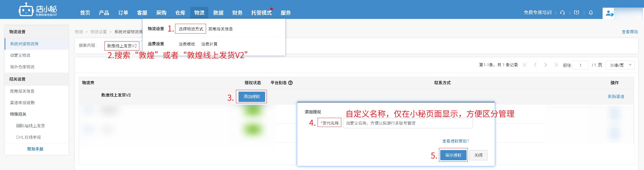
Task: Select 自定义物流 in the sidebar
Action: 20,55
